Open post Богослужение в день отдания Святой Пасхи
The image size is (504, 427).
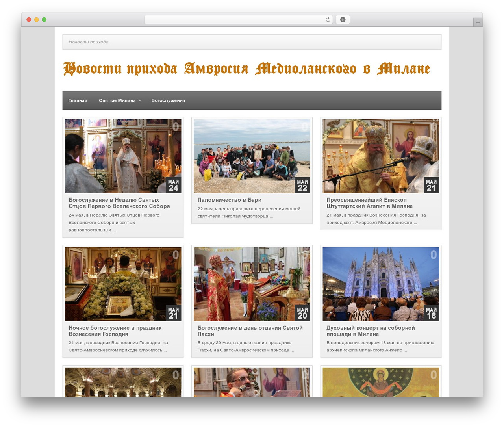pyautogui.click(x=250, y=331)
